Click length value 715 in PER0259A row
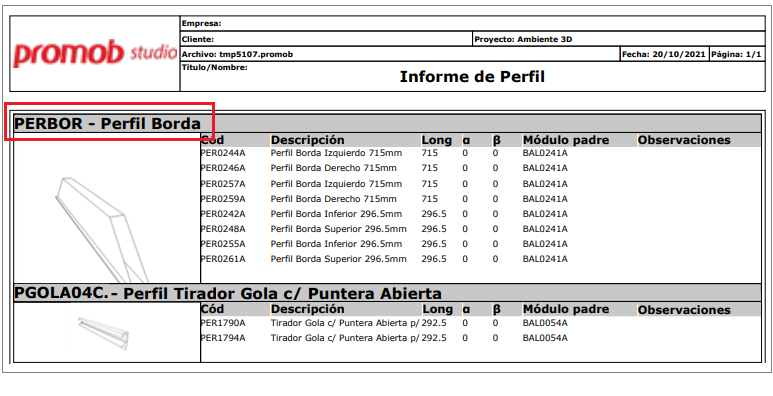This screenshot has height=396, width=773. coord(430,199)
